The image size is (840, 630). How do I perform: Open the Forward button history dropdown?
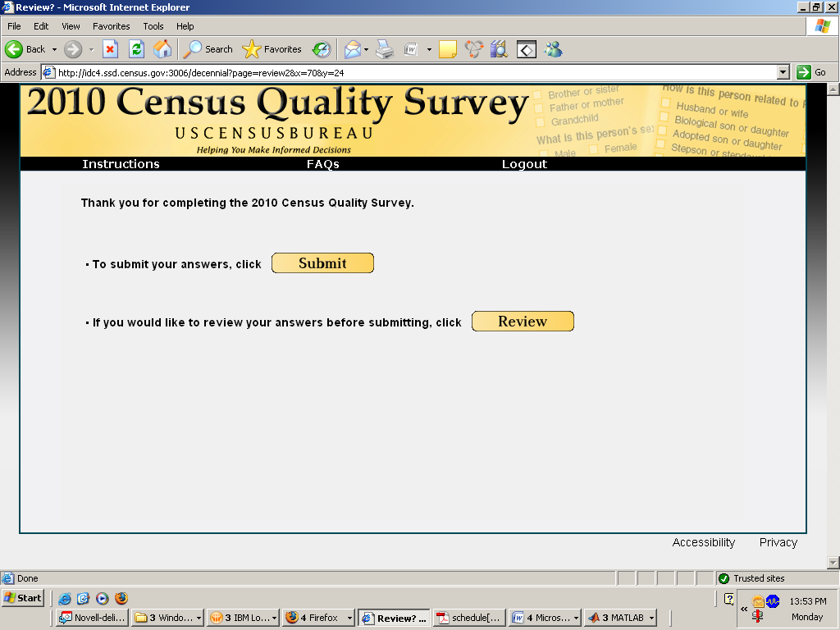pos(91,49)
